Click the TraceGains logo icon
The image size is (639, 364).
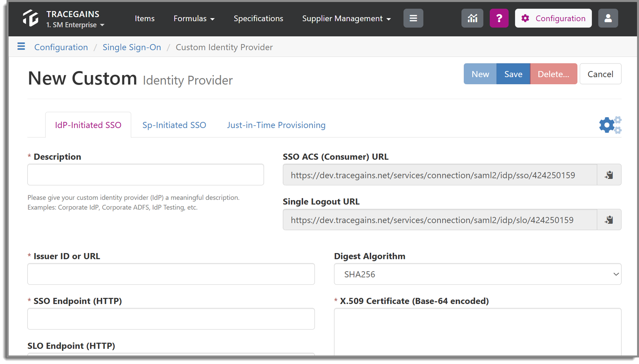coord(30,18)
